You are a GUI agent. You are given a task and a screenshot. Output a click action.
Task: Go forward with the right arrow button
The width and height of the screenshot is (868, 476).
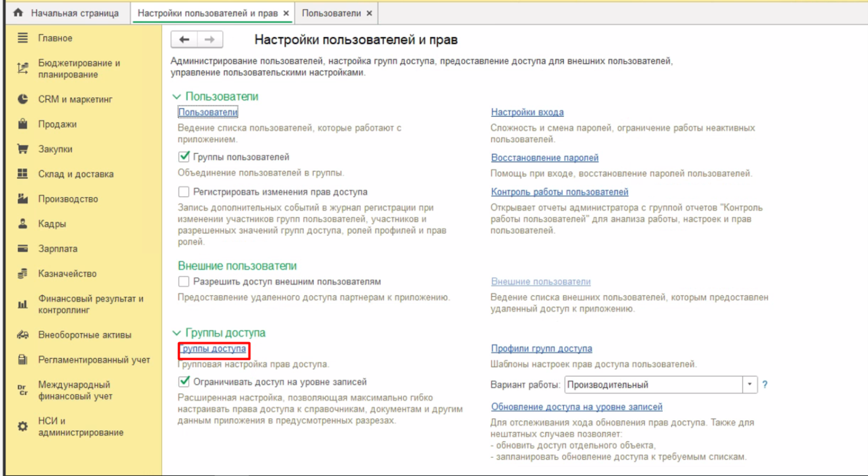[x=209, y=40]
